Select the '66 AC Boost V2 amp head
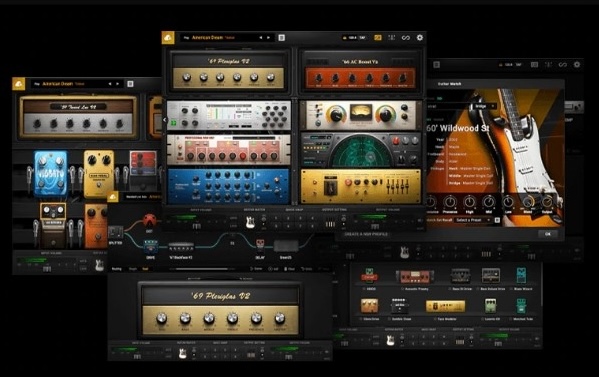The image size is (599, 377). 360,74
